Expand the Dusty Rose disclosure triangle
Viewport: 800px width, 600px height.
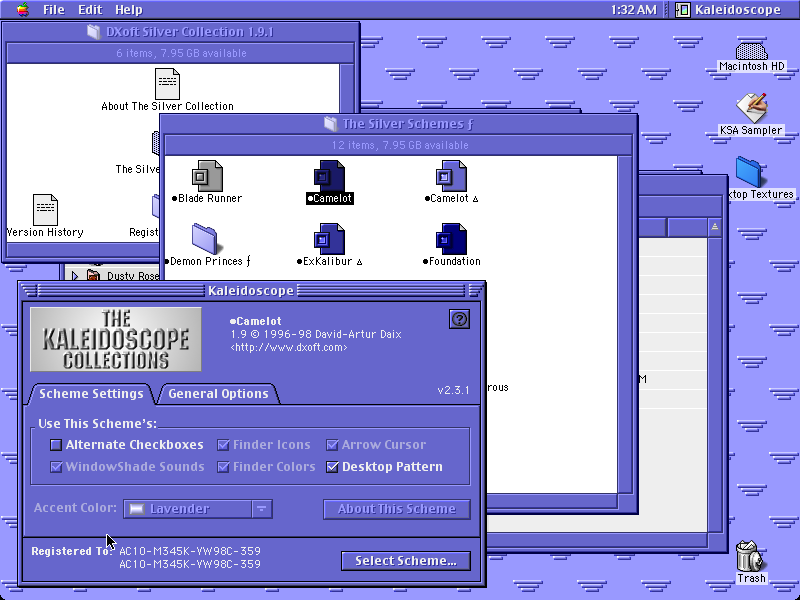[75, 276]
